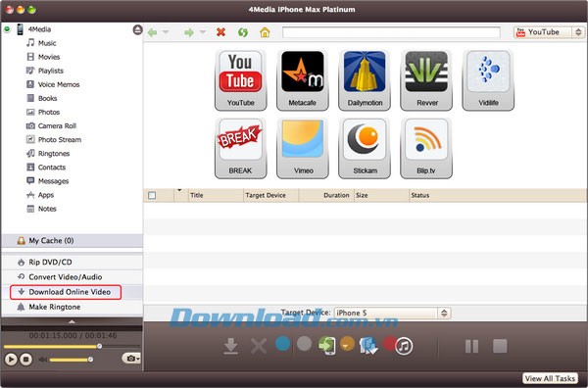Open the Vimeo site tile

point(302,148)
